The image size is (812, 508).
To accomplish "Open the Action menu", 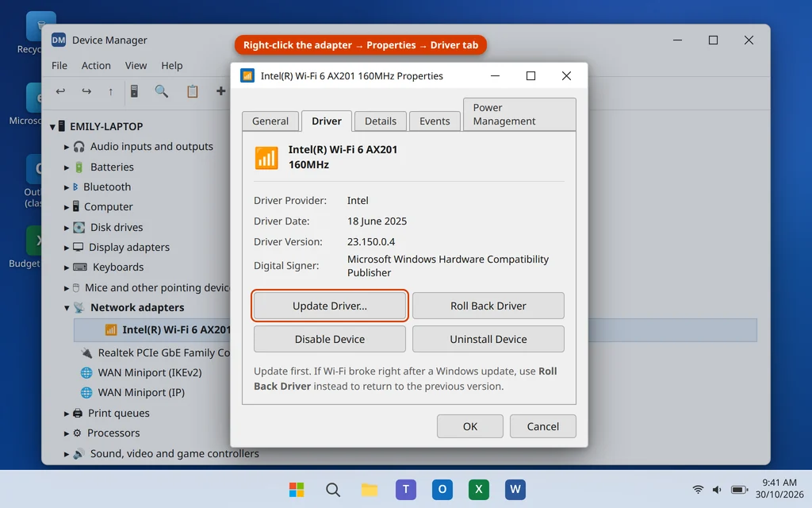I will pyautogui.click(x=96, y=65).
